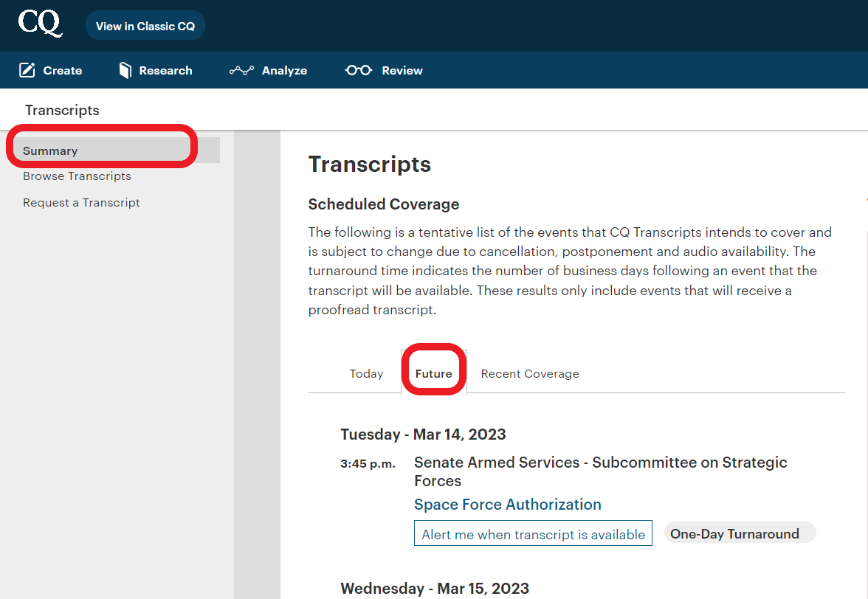Switch to the Today tab
Viewport: 868px width, 599px height.
tap(366, 374)
